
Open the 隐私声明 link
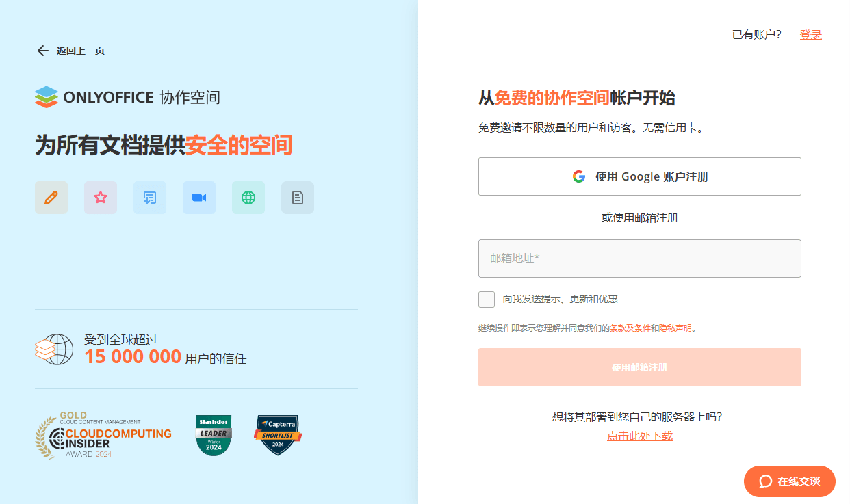point(675,328)
